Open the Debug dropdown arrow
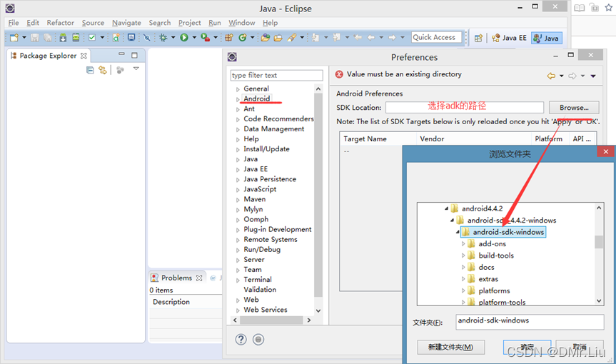Screen dimensions: 616x364 click(173, 38)
